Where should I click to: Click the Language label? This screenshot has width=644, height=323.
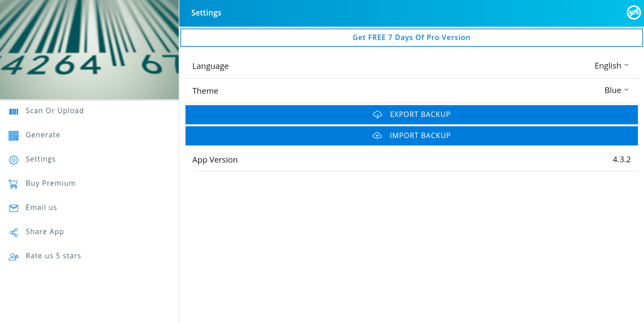pos(210,66)
